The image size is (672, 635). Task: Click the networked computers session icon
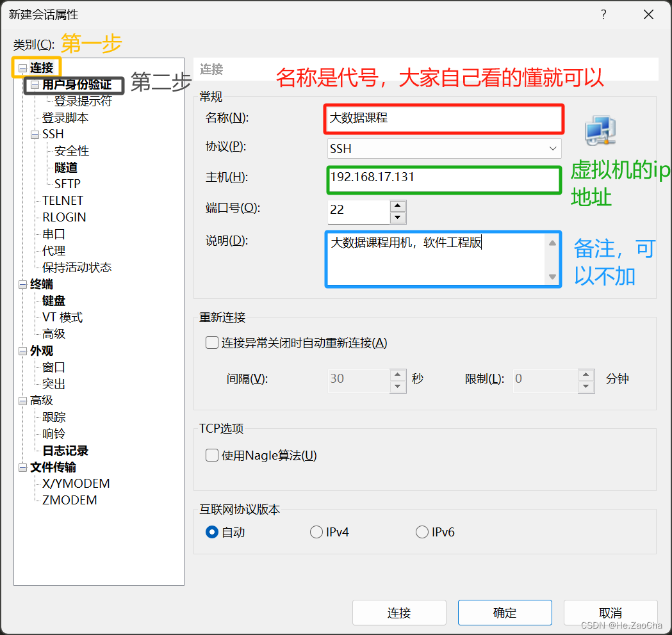click(x=600, y=131)
